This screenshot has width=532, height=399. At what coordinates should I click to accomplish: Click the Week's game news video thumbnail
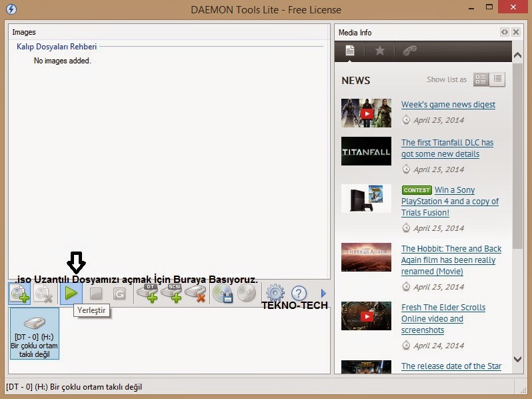tap(366, 113)
